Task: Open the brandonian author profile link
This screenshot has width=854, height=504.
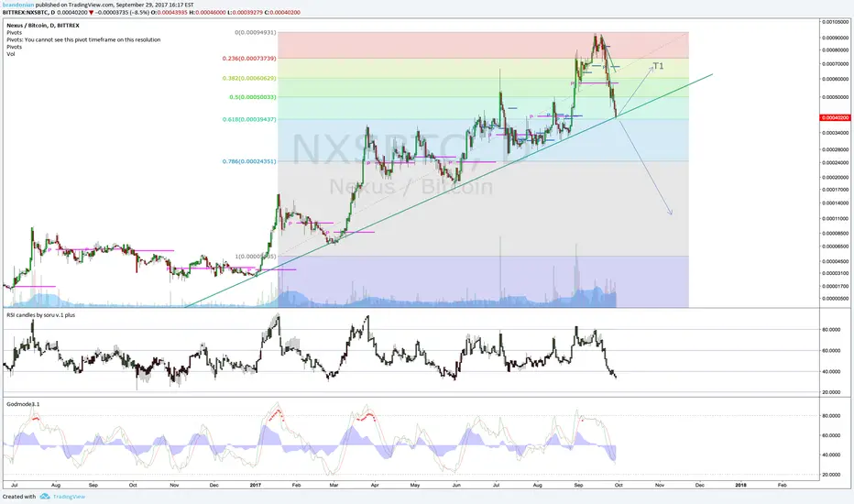Action: tap(18, 5)
